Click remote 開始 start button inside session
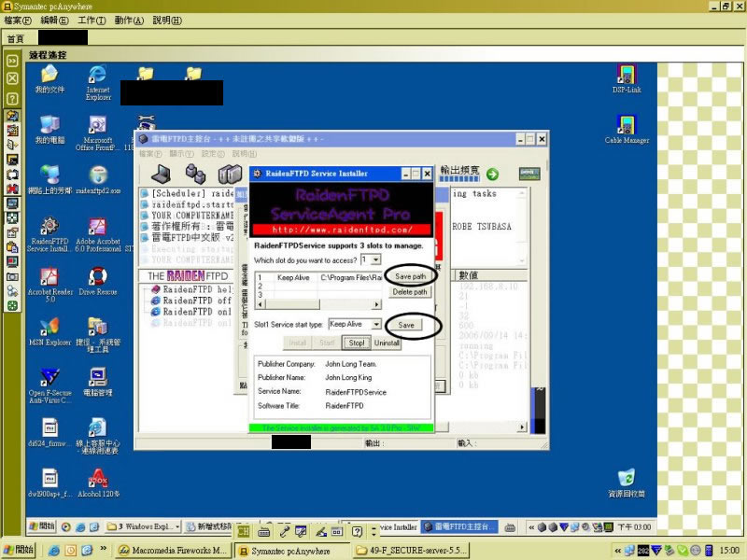The image size is (747, 560). 42,526
